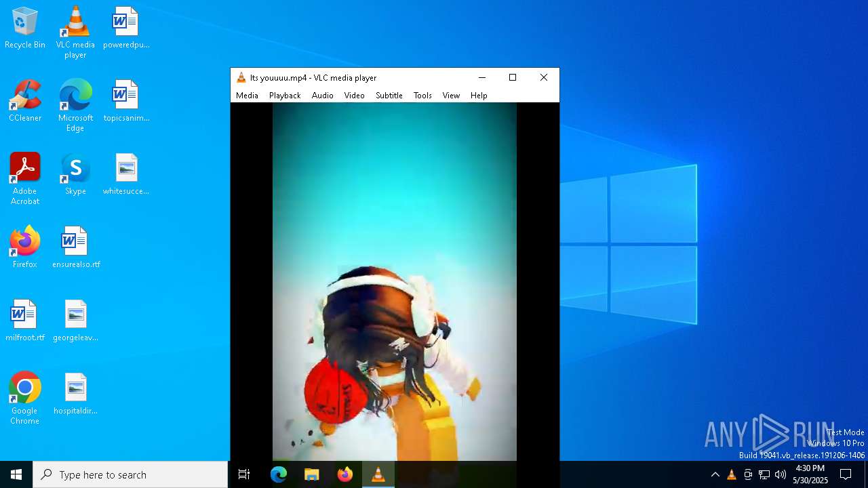Open the Video menu in VLC
The image size is (868, 488).
354,96
